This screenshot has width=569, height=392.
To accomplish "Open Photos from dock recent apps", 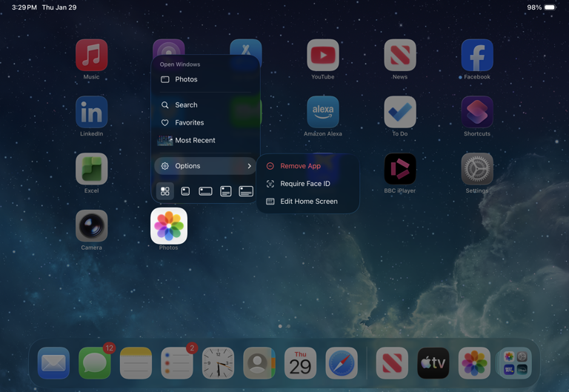I will click(474, 363).
